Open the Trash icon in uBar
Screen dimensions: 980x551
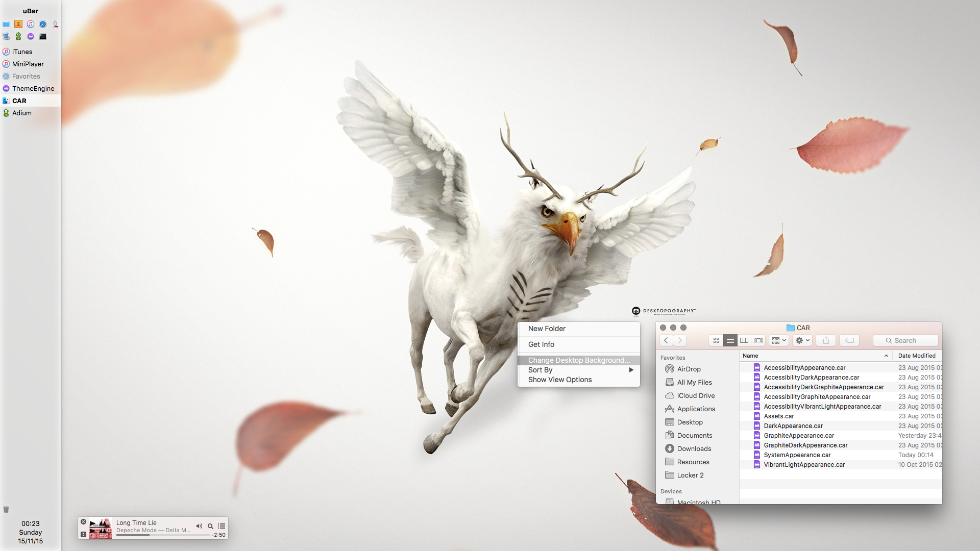6,510
